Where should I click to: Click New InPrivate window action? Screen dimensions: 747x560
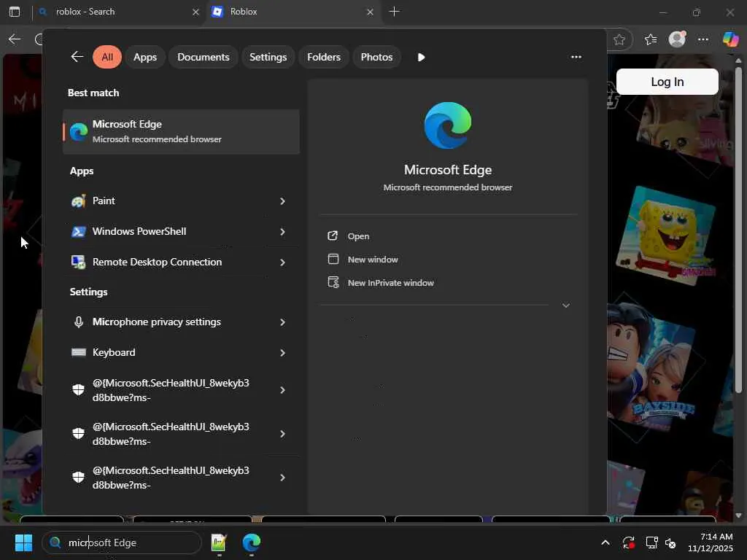(391, 283)
